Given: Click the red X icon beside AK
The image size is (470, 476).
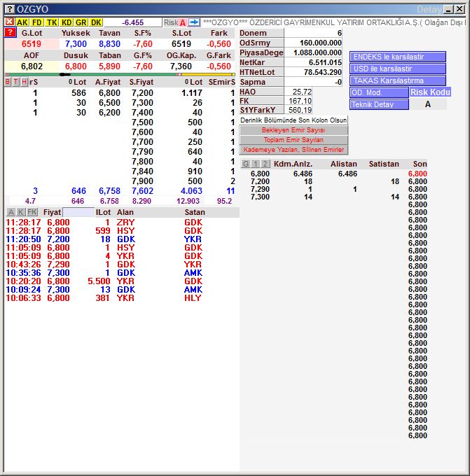Looking at the screenshot, I should coord(9,22).
